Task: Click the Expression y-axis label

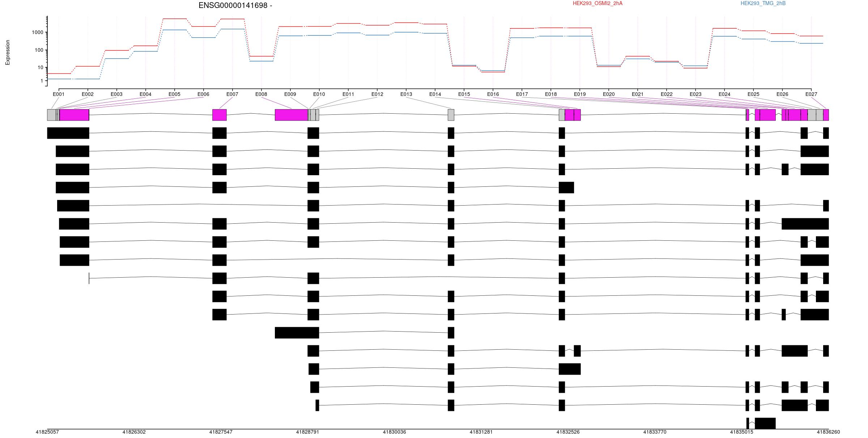Action: click(8, 52)
